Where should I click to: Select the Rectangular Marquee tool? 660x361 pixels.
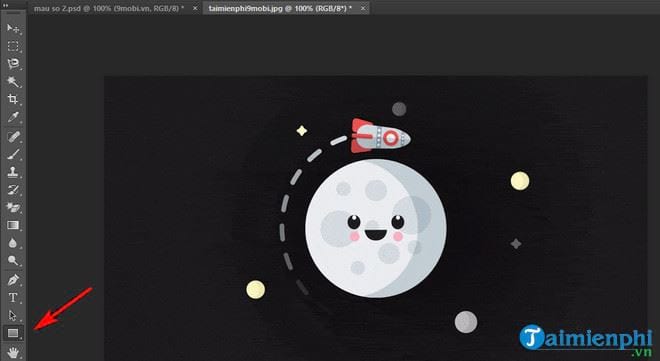click(x=13, y=46)
